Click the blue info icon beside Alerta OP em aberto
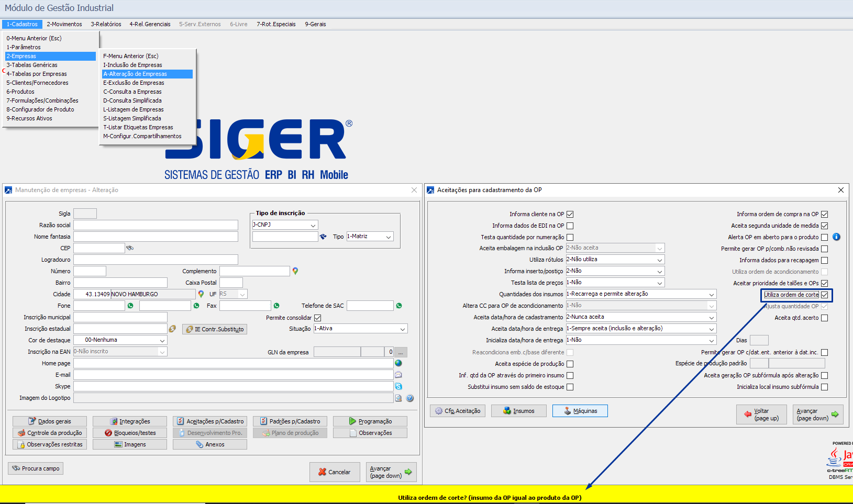 tap(836, 237)
